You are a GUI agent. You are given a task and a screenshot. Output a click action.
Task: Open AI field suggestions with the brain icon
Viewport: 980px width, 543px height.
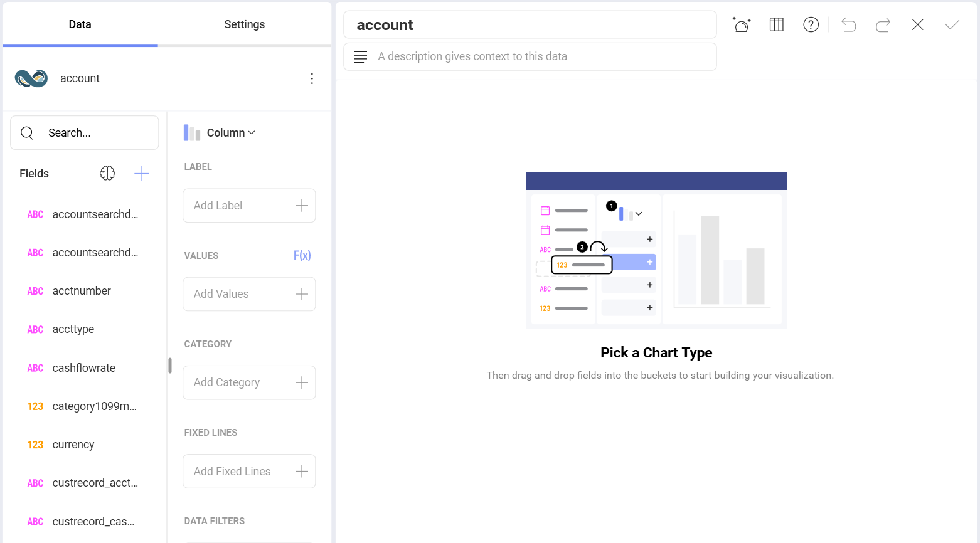click(x=107, y=173)
